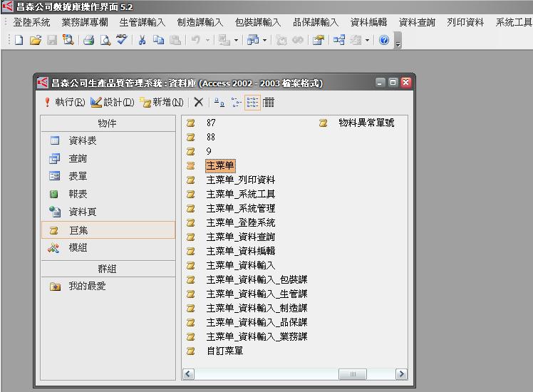Click the blue Help question mark icon

(384, 40)
